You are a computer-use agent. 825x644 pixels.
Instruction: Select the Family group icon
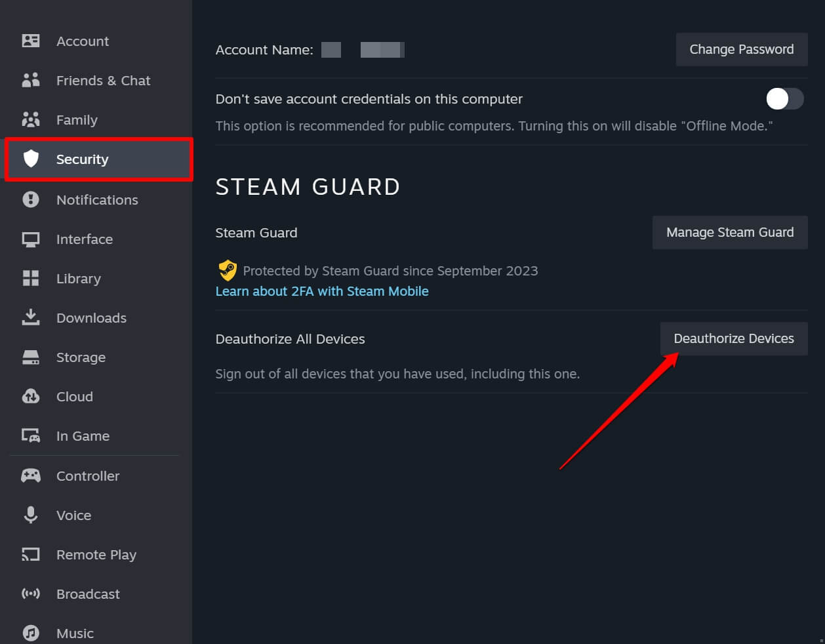click(x=30, y=119)
